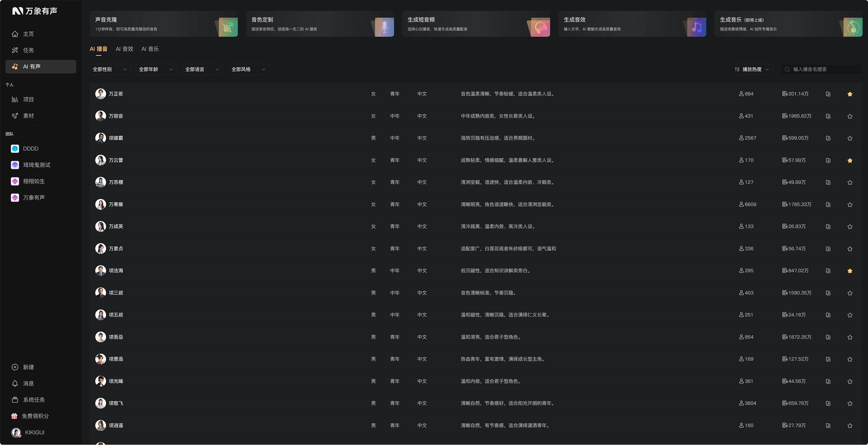Click the 万容音 voice avatar

(x=100, y=116)
